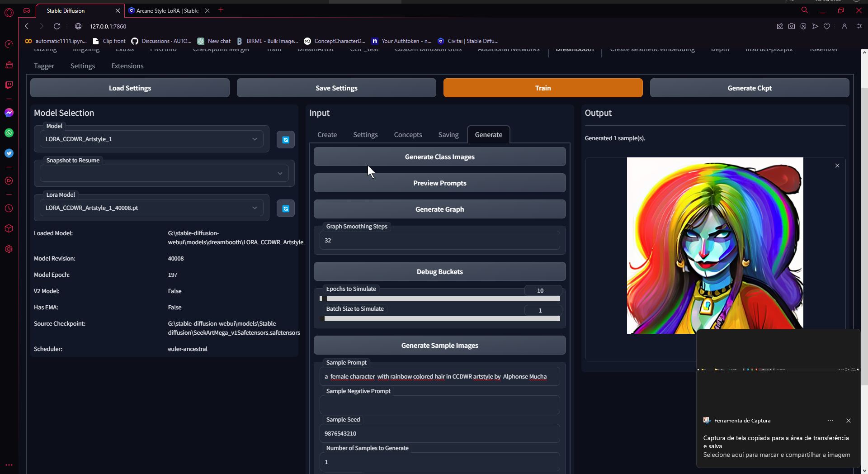Open the shopping bag sidebar icon
The width and height of the screenshot is (868, 474).
click(9, 65)
